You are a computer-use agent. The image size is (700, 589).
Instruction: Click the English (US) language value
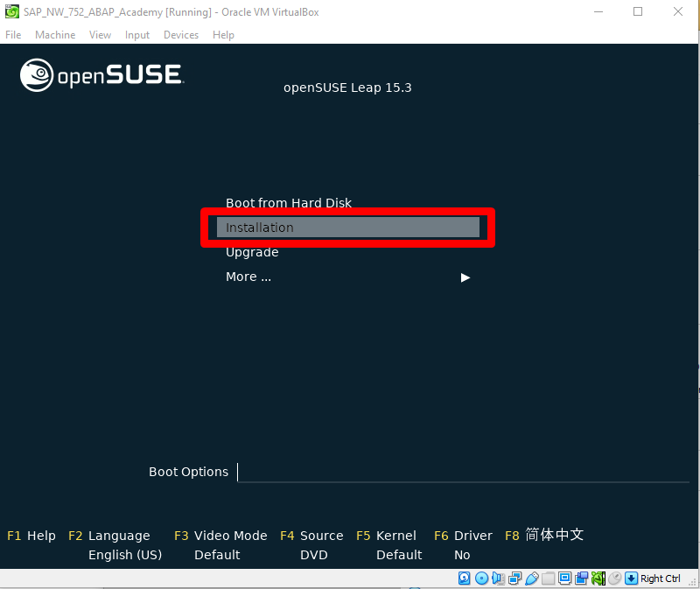(125, 555)
